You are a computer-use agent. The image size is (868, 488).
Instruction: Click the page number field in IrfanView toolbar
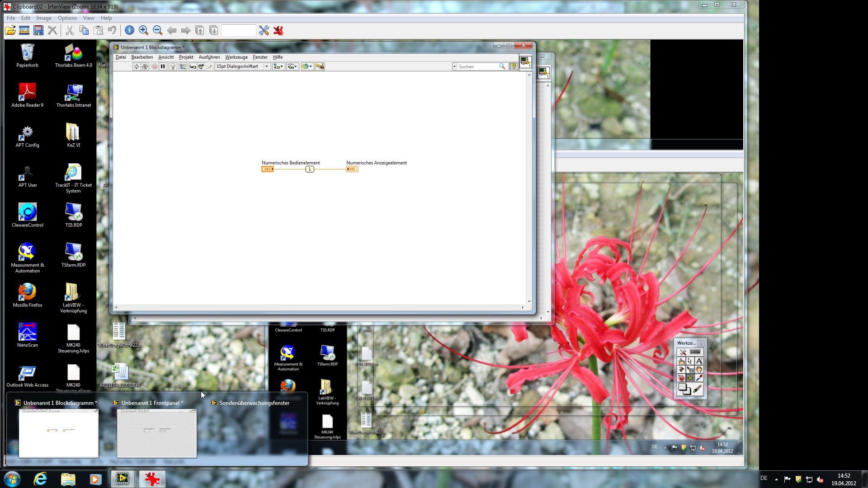click(x=239, y=30)
